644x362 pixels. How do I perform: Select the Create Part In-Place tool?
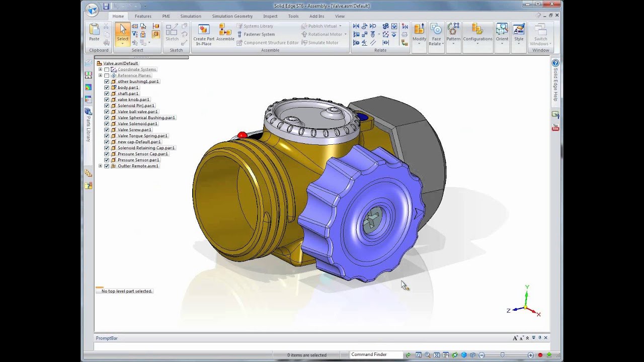click(x=204, y=35)
